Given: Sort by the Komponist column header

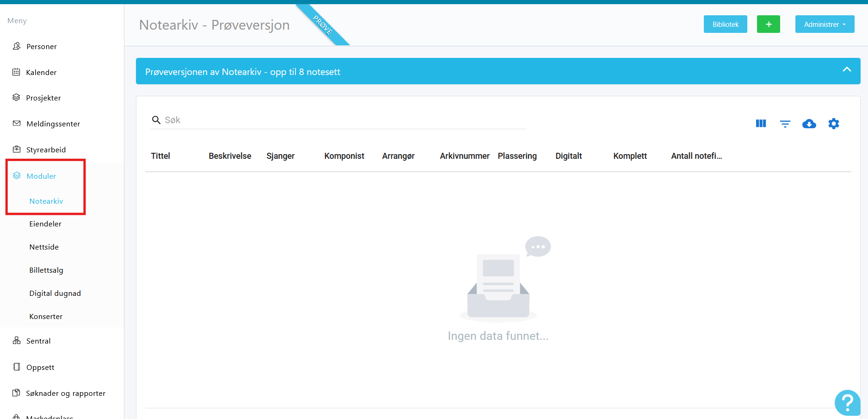Looking at the screenshot, I should (344, 156).
